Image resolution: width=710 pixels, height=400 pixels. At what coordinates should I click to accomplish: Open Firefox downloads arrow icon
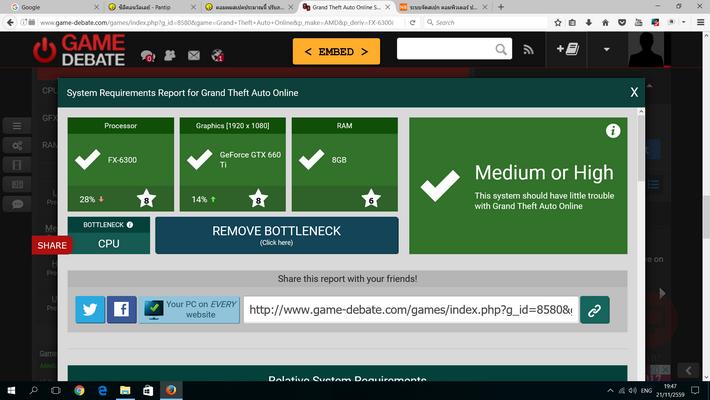pyautogui.click(x=589, y=22)
